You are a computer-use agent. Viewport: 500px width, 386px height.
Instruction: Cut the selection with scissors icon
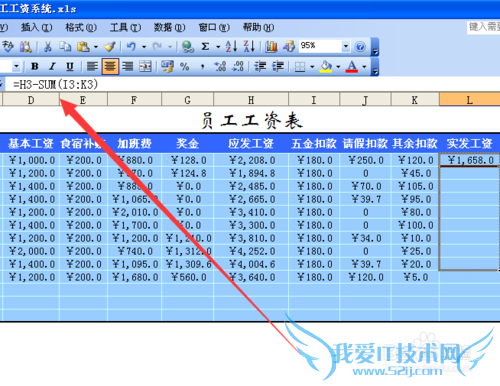48,47
